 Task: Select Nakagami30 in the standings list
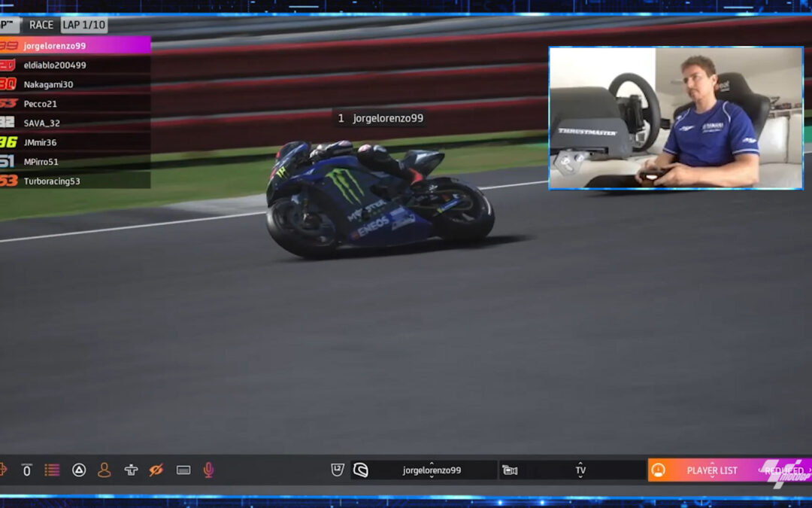click(x=75, y=84)
